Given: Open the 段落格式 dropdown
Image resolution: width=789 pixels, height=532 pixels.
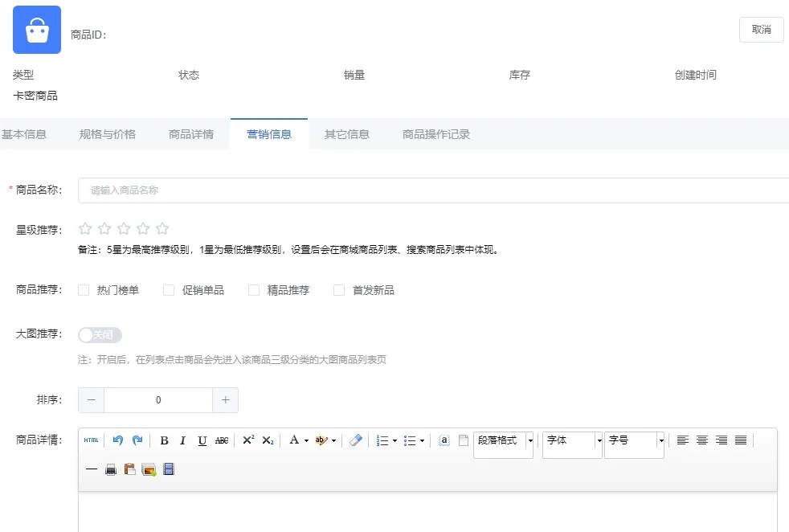Looking at the screenshot, I should click(x=529, y=440).
